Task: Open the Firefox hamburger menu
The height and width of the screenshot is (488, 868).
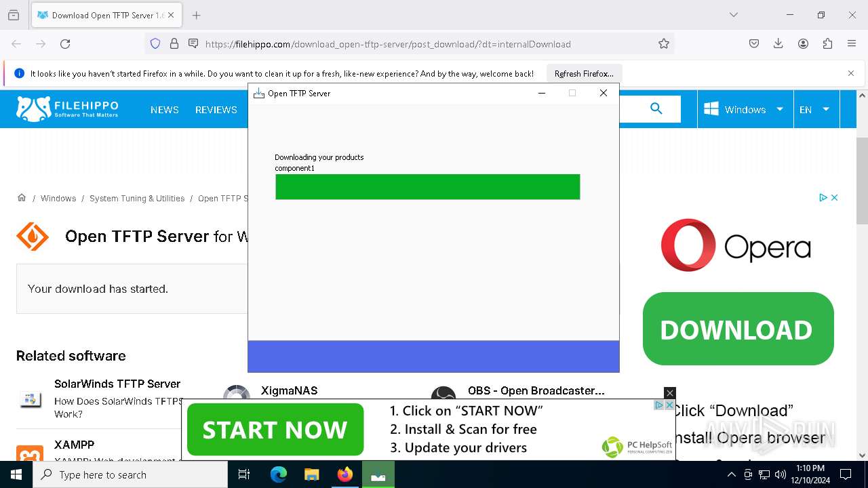Action: coord(852,44)
